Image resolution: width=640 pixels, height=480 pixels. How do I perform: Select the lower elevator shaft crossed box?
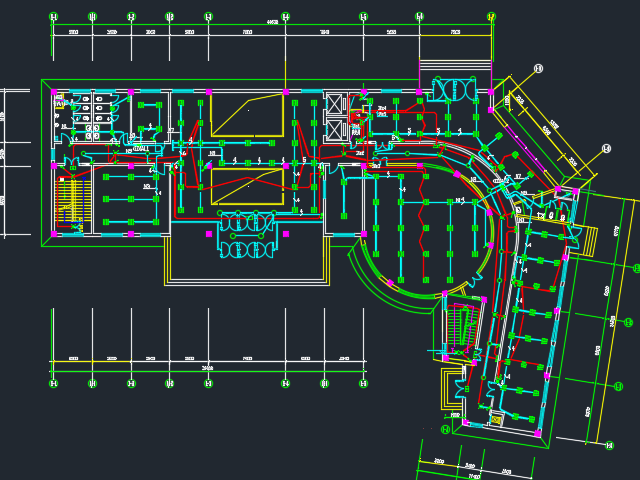(335, 130)
